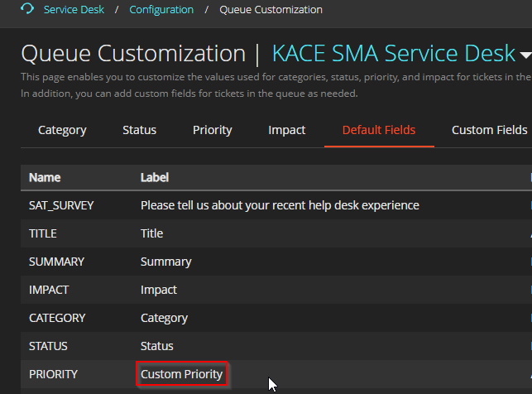Select the CATEGORY field name
532x394 pixels.
(x=57, y=318)
